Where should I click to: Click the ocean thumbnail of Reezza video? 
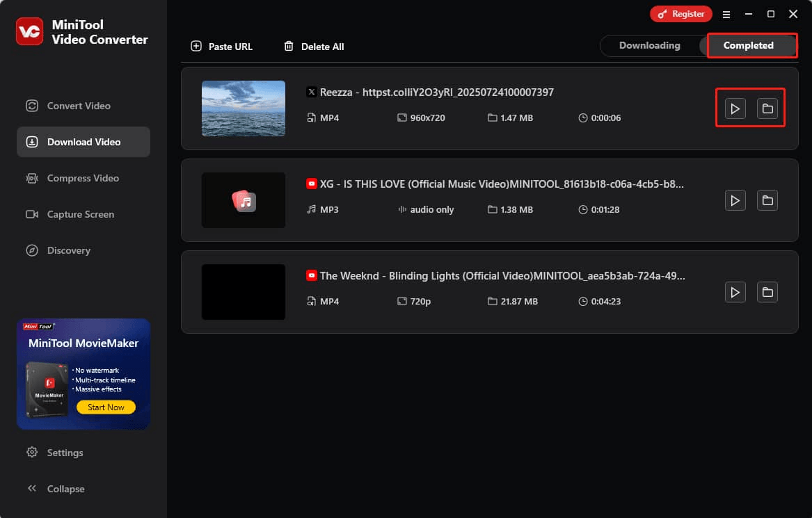(244, 108)
